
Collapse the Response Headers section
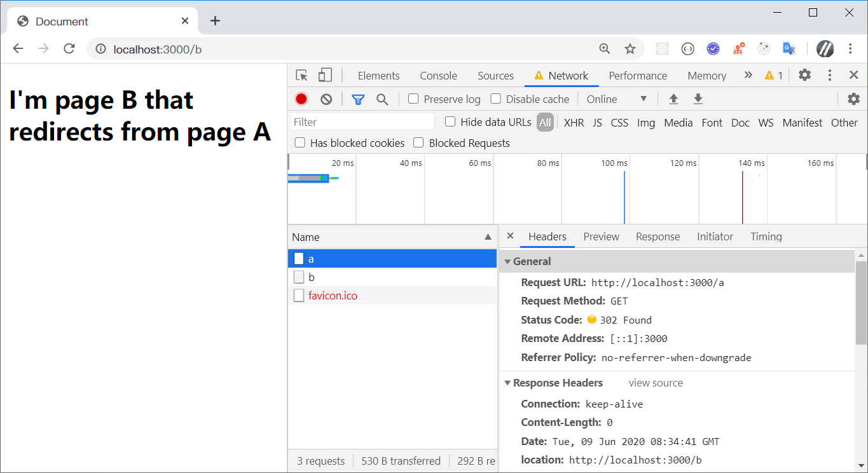pos(507,383)
